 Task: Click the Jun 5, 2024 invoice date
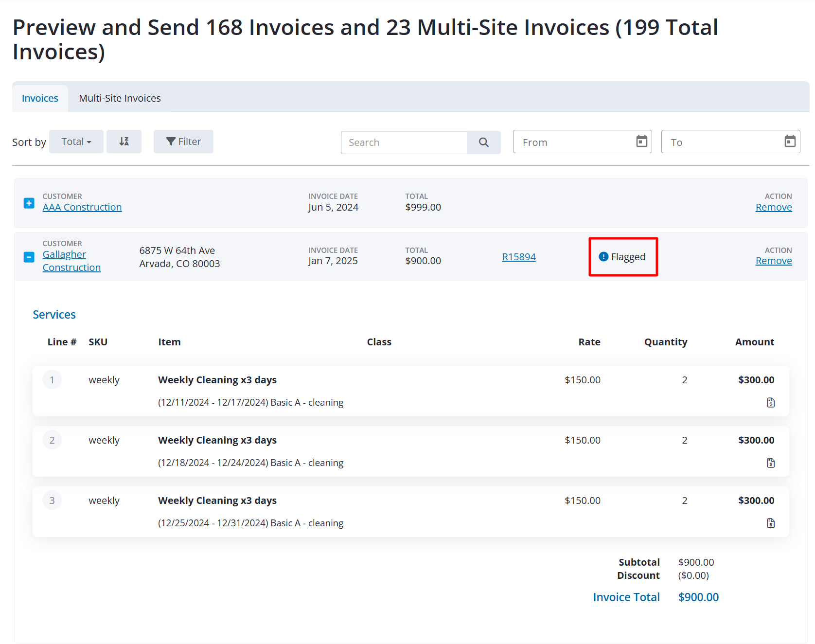point(333,207)
